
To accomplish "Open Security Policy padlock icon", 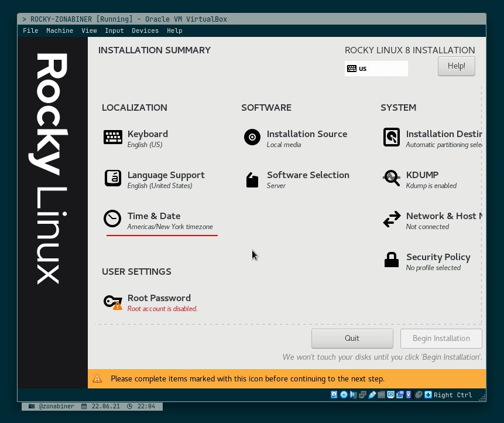I will coord(392,260).
